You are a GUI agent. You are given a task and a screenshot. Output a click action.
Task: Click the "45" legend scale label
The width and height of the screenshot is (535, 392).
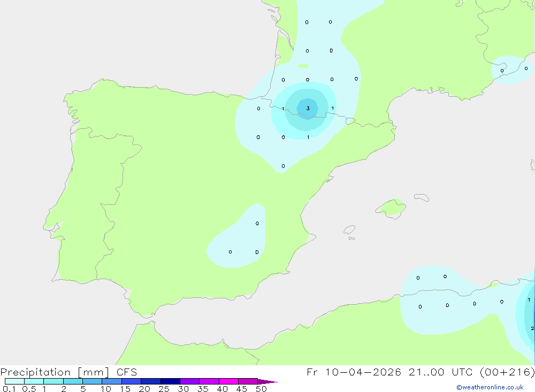pyautogui.click(x=242, y=389)
